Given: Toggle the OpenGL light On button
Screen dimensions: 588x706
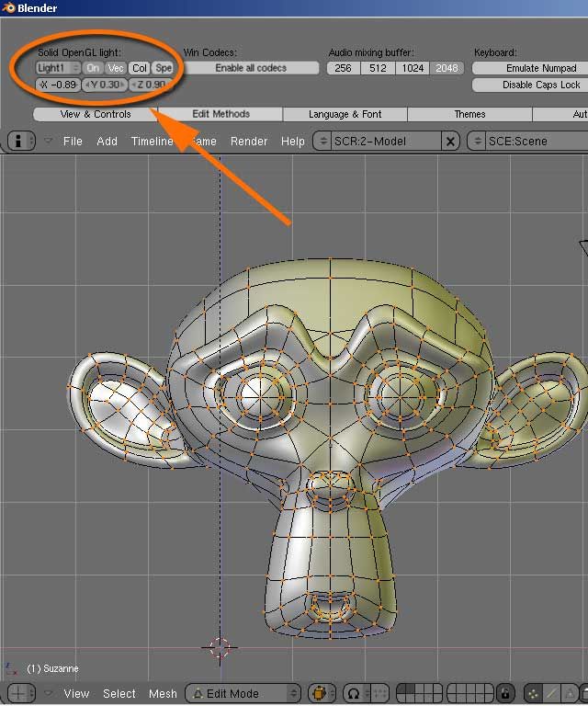Looking at the screenshot, I should point(93,68).
